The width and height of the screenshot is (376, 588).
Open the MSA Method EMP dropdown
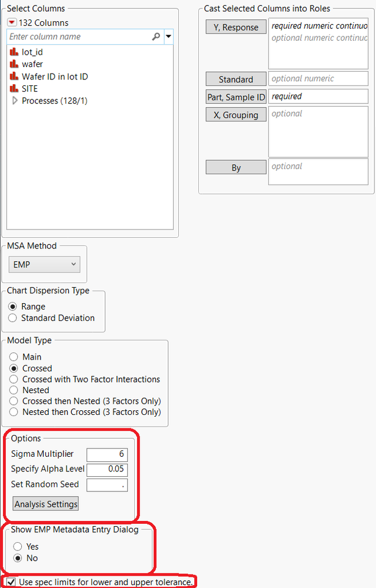(44, 264)
